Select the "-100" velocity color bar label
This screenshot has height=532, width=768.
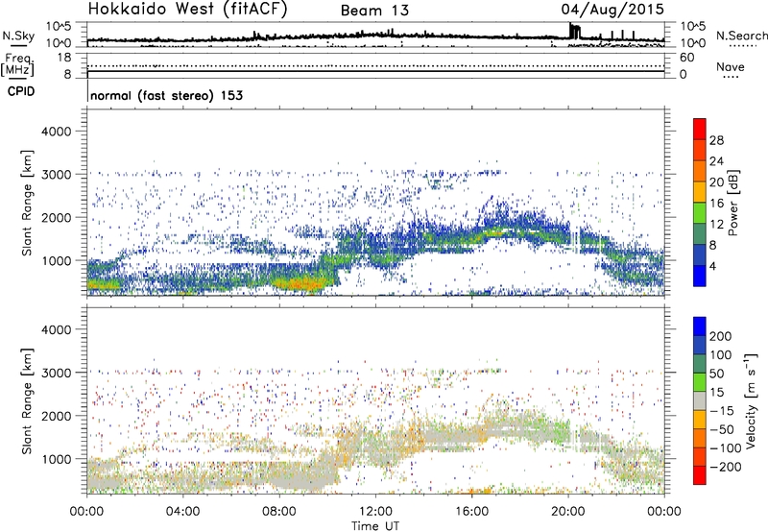coord(726,447)
